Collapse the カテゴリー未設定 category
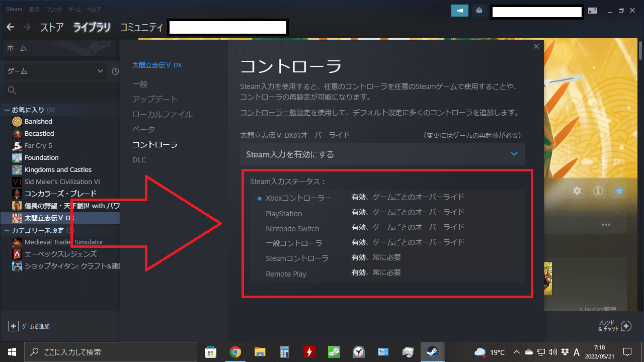 7,230
